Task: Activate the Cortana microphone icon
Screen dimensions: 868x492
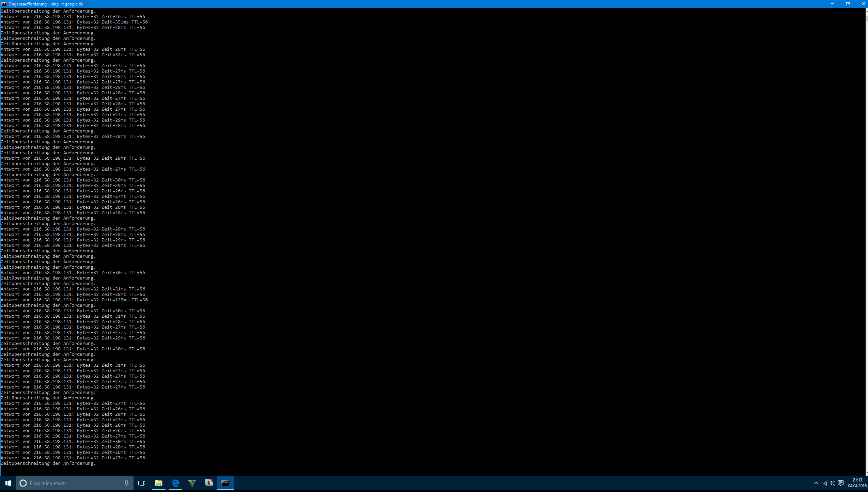Action: (126, 483)
